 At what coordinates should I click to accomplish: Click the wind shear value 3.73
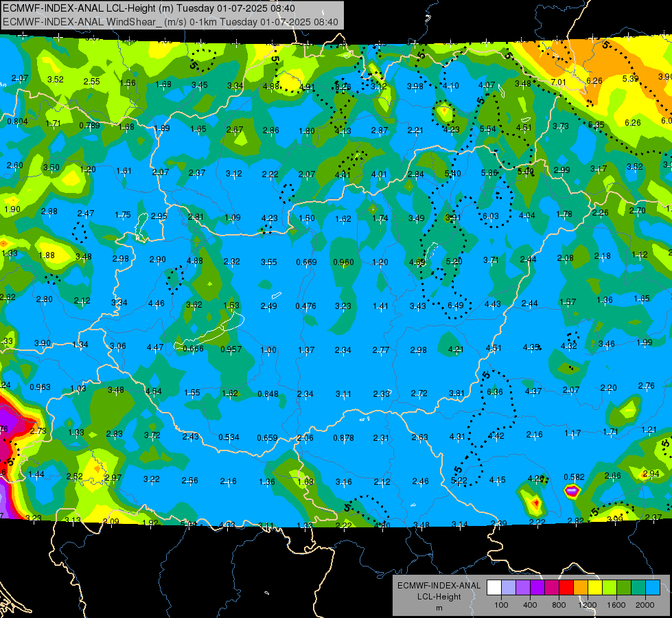(561, 126)
